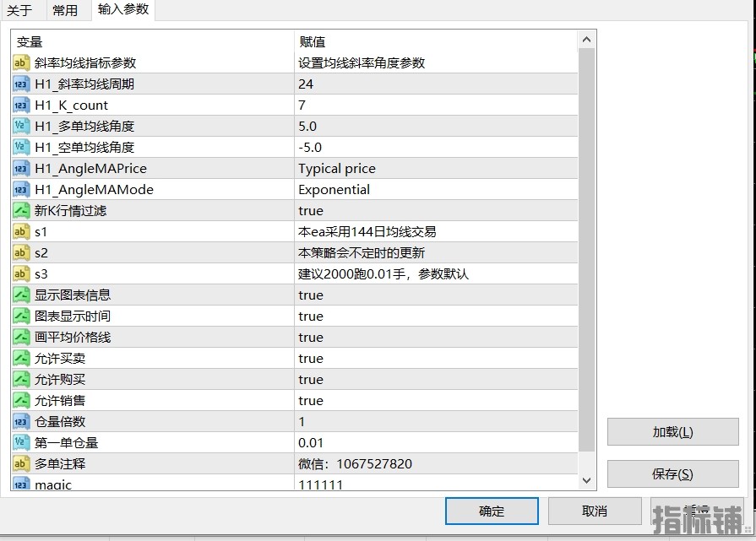Click the 保存(S) button
This screenshot has width=756, height=541.
click(672, 474)
